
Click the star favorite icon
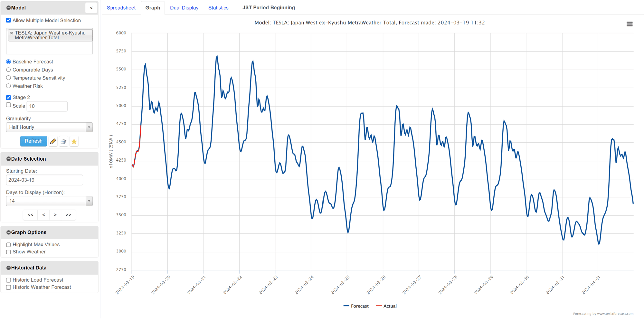(x=74, y=141)
